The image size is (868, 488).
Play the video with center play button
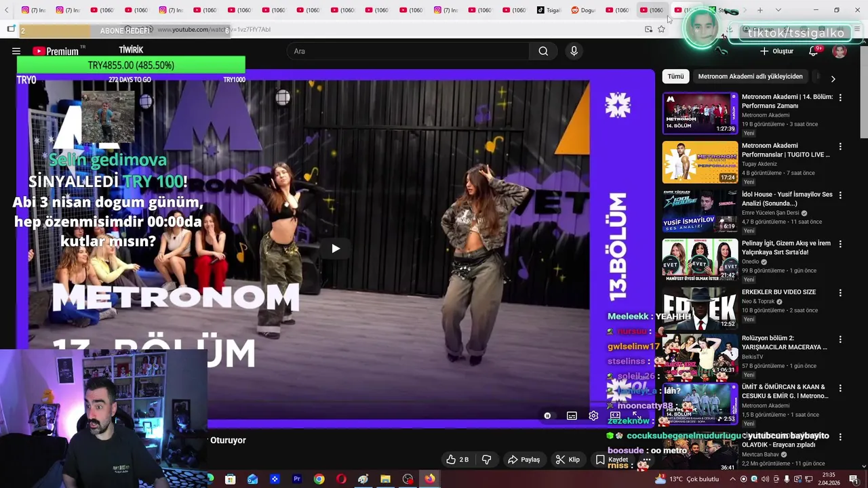[336, 249]
